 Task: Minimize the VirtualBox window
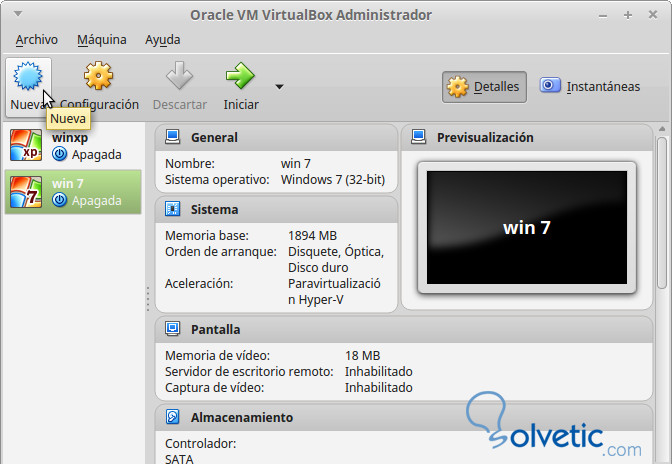603,16
